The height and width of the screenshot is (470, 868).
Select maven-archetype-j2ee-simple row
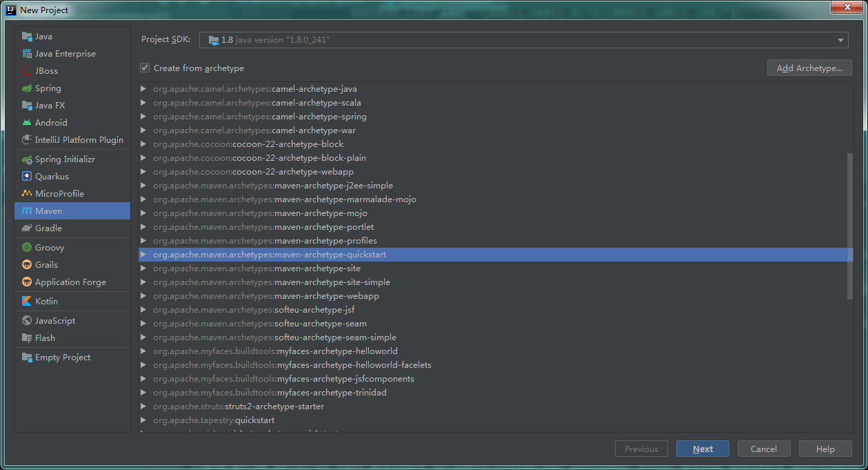tap(496, 186)
